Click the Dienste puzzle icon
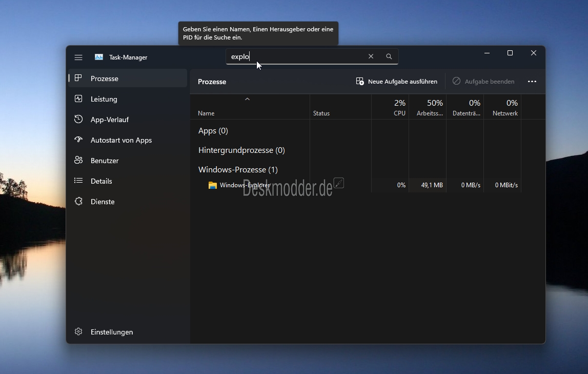This screenshot has width=588, height=374. (x=78, y=202)
